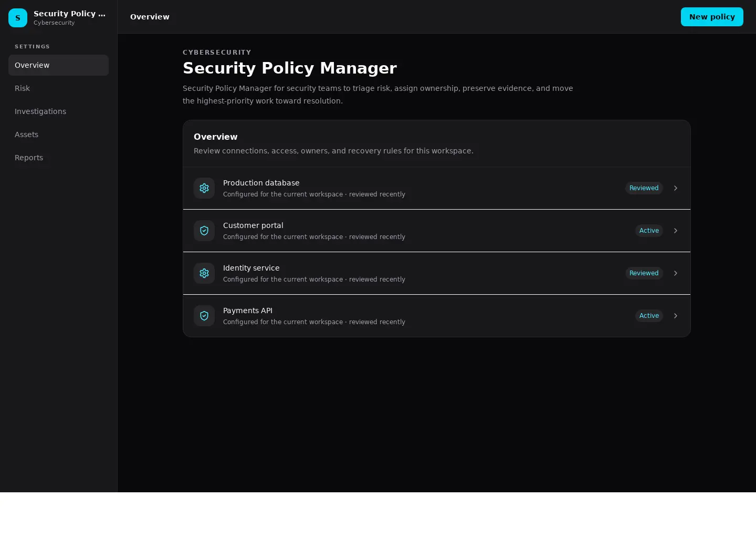Click the Overview card heading

click(215, 137)
